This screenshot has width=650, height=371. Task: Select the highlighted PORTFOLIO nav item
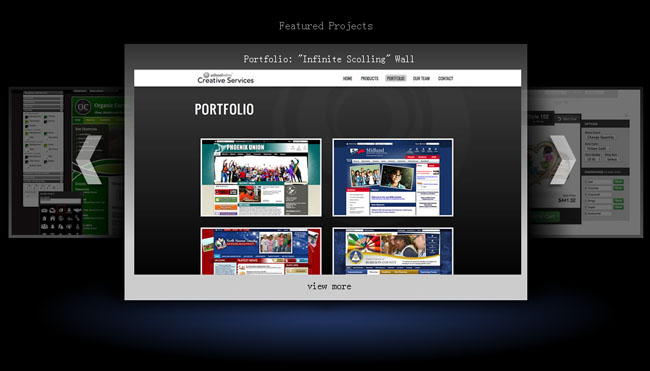[x=395, y=78]
